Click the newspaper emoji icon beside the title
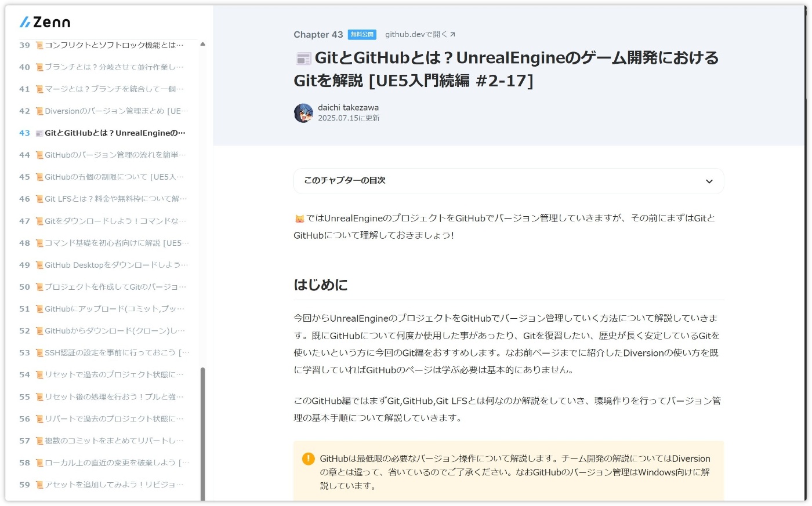 coord(303,59)
